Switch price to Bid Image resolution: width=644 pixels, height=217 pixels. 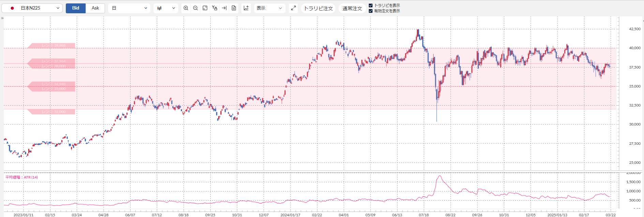coord(76,8)
